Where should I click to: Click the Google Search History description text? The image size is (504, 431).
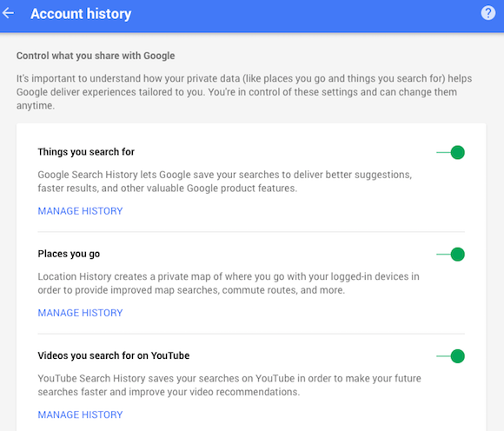(x=225, y=182)
